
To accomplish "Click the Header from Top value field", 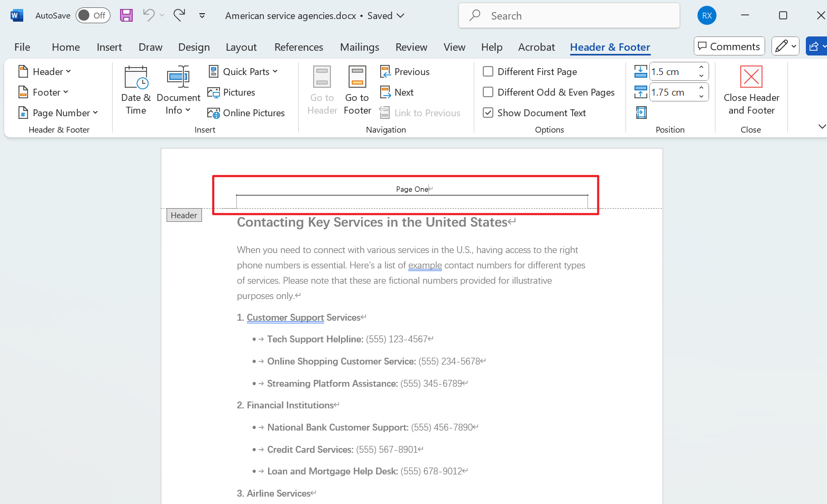I will click(x=673, y=71).
